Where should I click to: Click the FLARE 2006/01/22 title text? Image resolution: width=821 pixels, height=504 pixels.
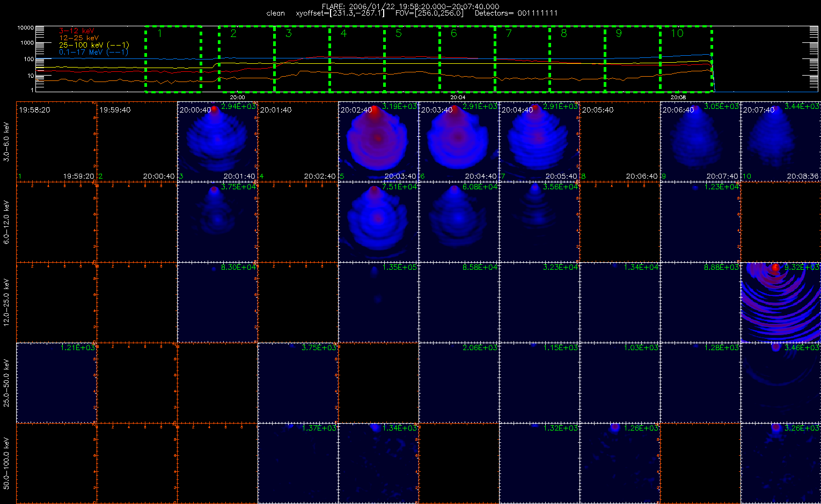click(410, 6)
